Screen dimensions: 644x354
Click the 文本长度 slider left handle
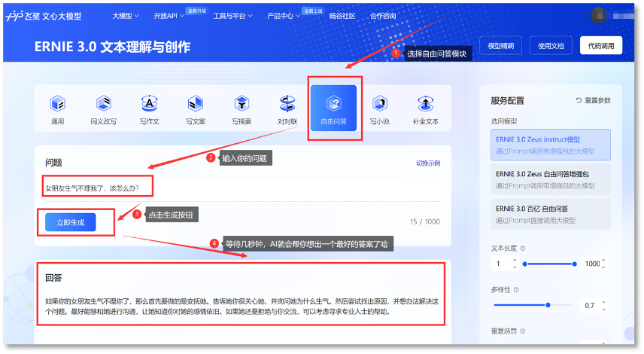pyautogui.click(x=524, y=264)
